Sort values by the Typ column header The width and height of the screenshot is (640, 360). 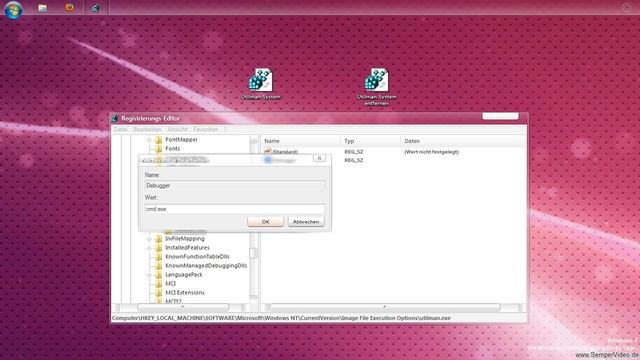[x=370, y=141]
